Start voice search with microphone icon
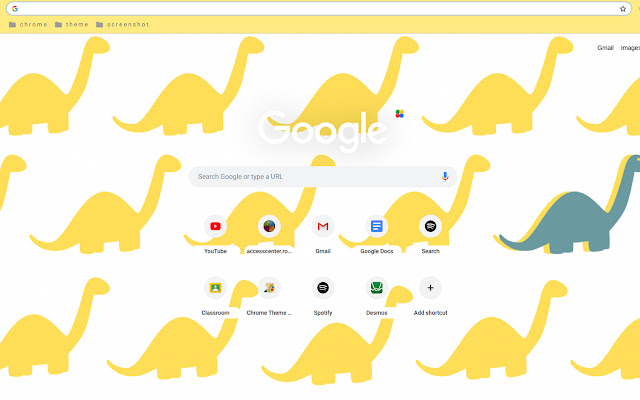 445,176
